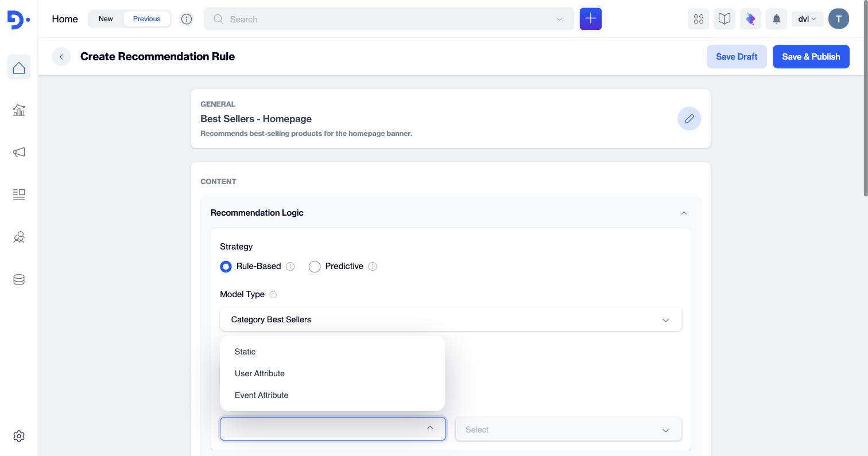Click the Rule-Based info icon
Screen dimensions: 868x456
click(290, 267)
